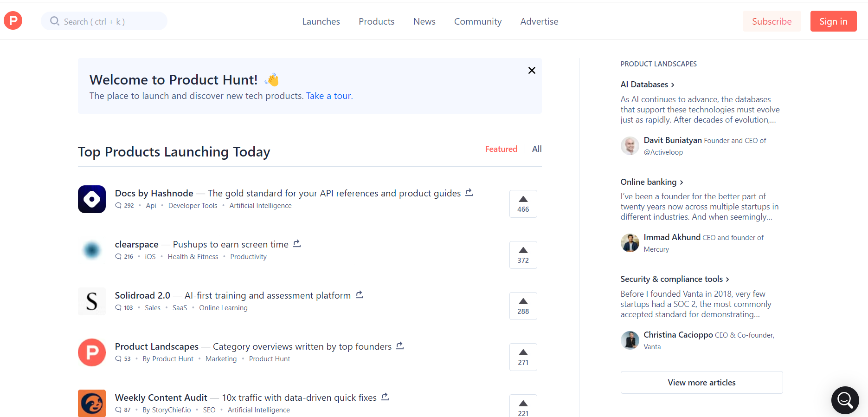This screenshot has height=417, width=868.
Task: Open Product Landscapes product thumbnail
Action: point(92,352)
